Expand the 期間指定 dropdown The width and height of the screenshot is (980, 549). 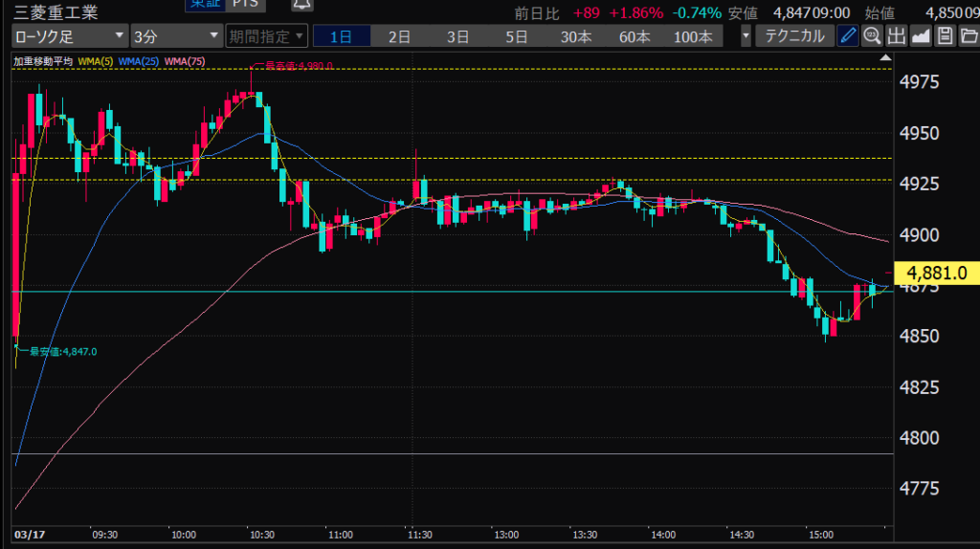pyautogui.click(x=266, y=37)
